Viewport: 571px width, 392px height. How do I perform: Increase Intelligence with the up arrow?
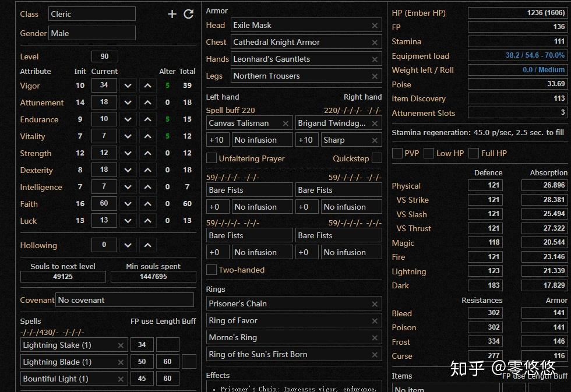coord(147,187)
